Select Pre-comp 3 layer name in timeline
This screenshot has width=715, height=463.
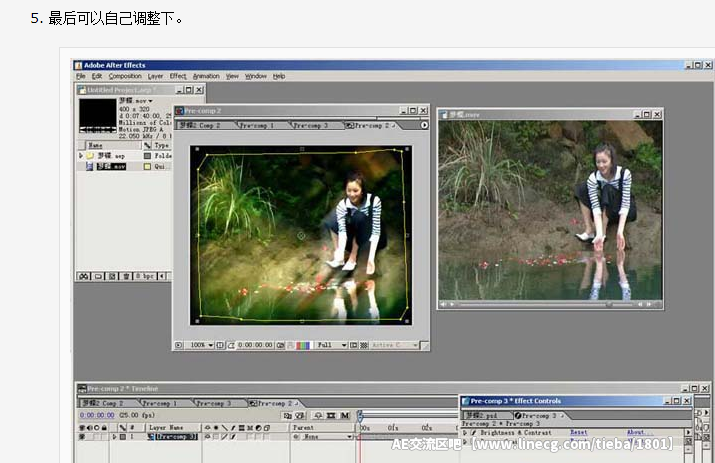[176, 437]
